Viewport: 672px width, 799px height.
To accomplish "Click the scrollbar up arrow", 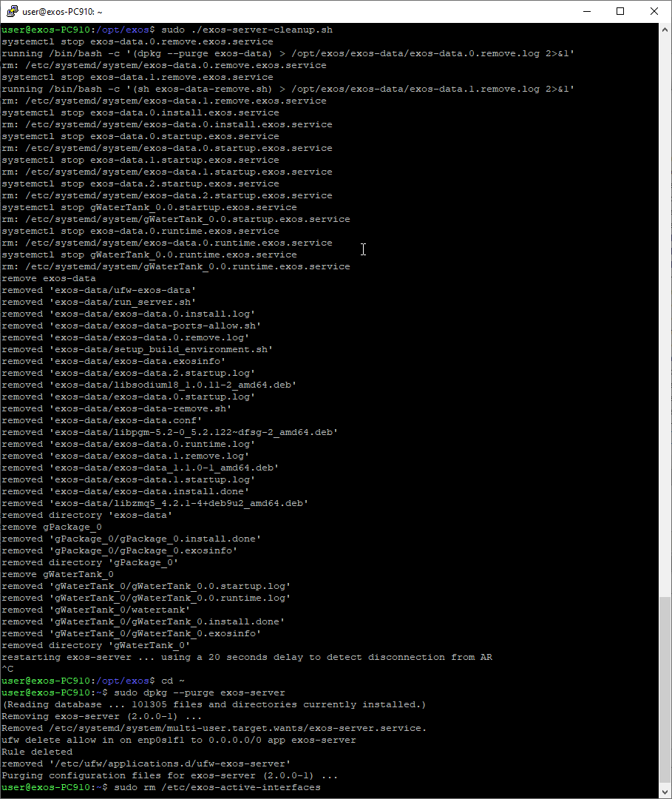I will [665, 30].
